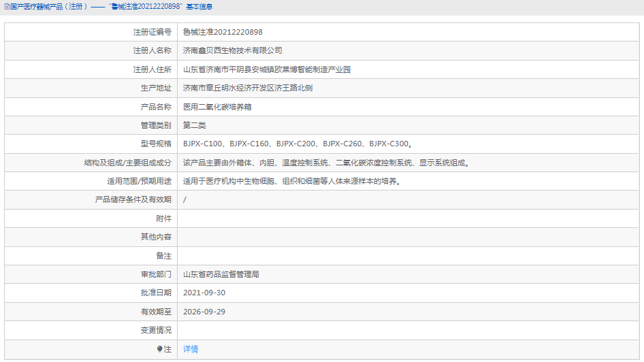This screenshot has height=362, width=644.
Task: Select approver 山东省药品监督管理局
Action: click(x=221, y=274)
